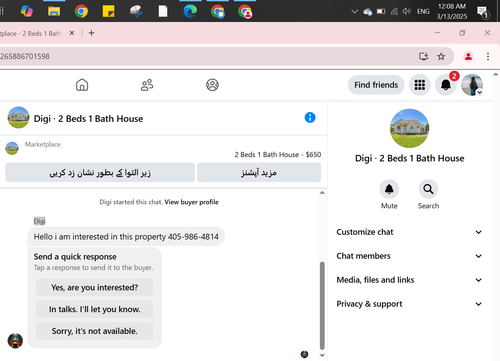Send quick reply 'In talks. I'll let you know.'

[x=94, y=309]
